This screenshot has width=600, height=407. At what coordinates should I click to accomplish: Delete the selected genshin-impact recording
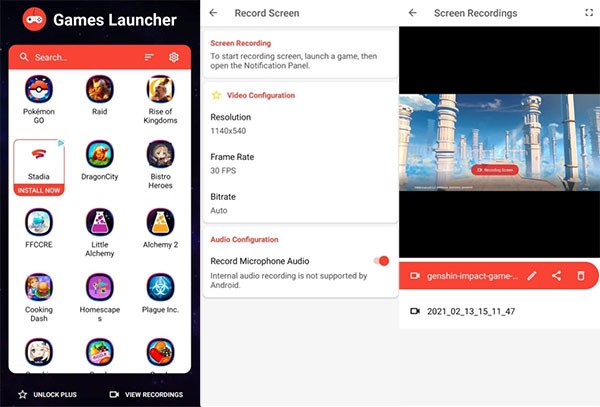click(x=581, y=275)
